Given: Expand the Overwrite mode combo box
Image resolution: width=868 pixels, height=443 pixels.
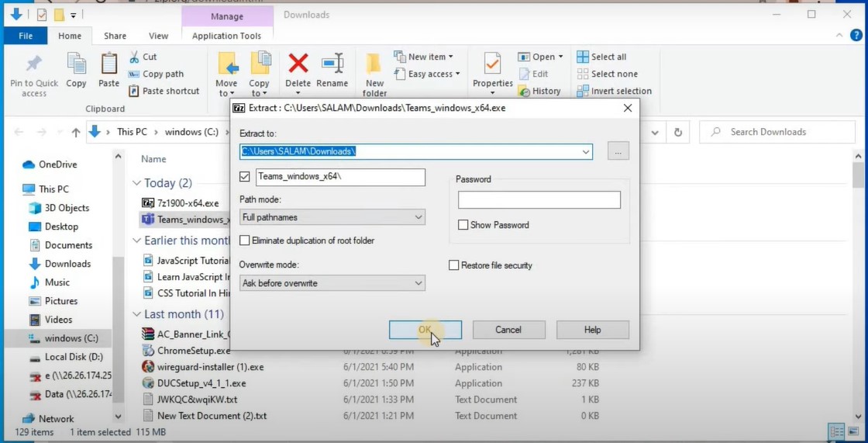Looking at the screenshot, I should (332, 283).
